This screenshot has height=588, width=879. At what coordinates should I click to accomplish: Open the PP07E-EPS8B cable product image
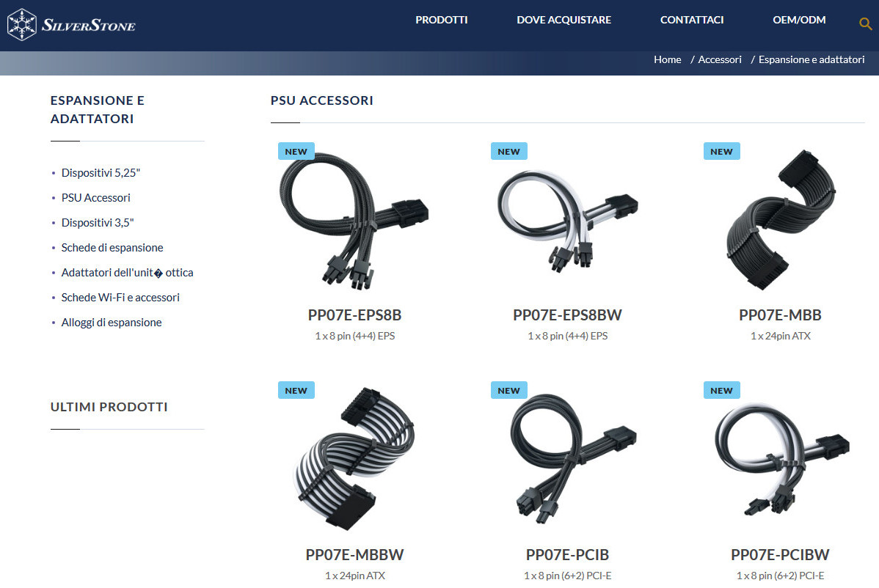tap(354, 221)
